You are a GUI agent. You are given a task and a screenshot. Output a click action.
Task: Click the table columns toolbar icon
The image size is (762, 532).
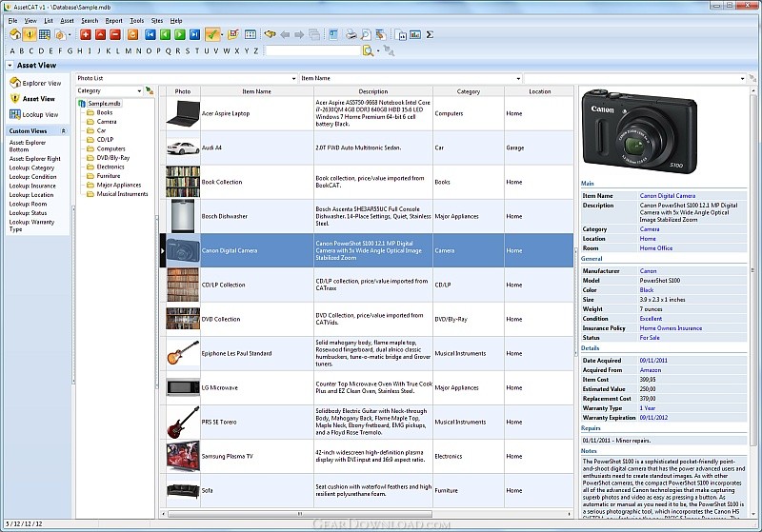pyautogui.click(x=251, y=34)
